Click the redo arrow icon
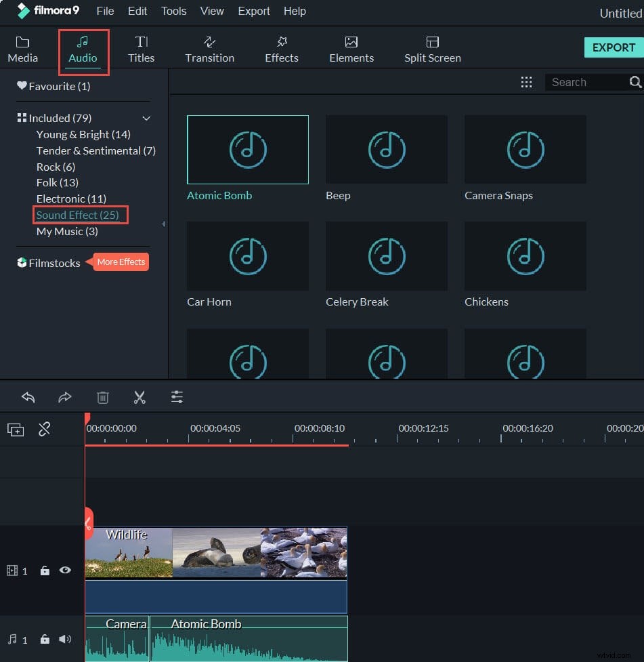This screenshot has width=644, height=662. (65, 397)
